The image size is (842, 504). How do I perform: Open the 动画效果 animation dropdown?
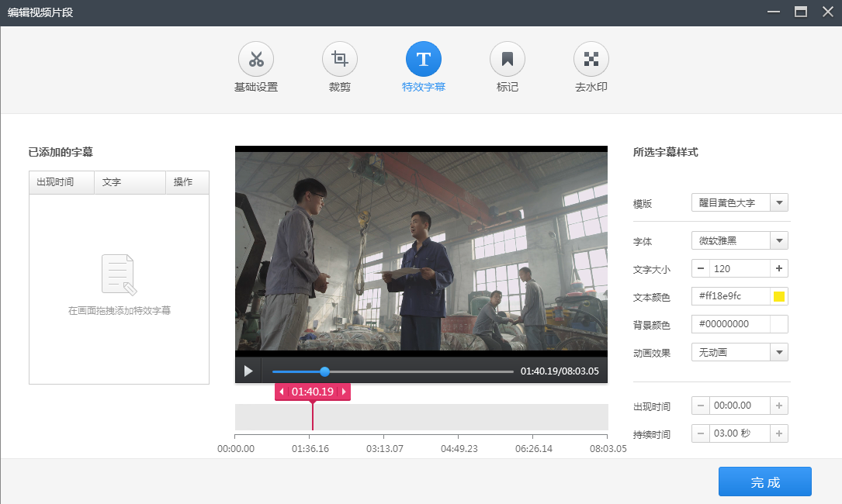tap(779, 353)
